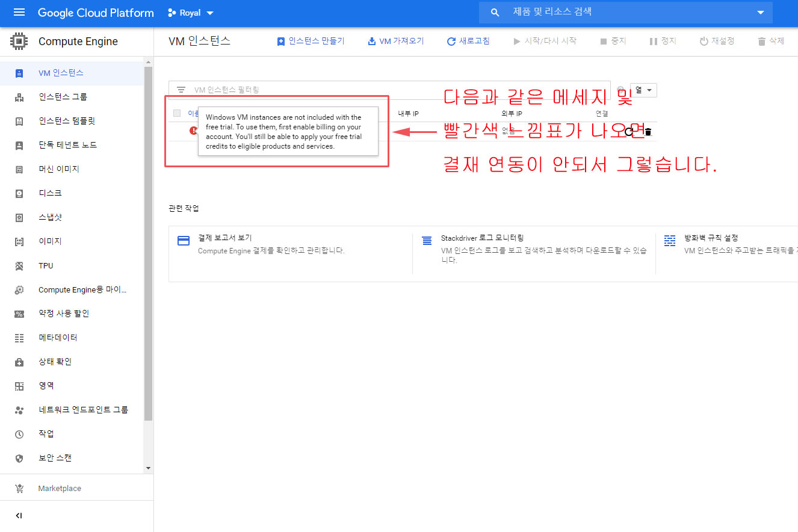Open Compute Engine header title
Viewport: 798px width, 532px height.
coord(78,42)
